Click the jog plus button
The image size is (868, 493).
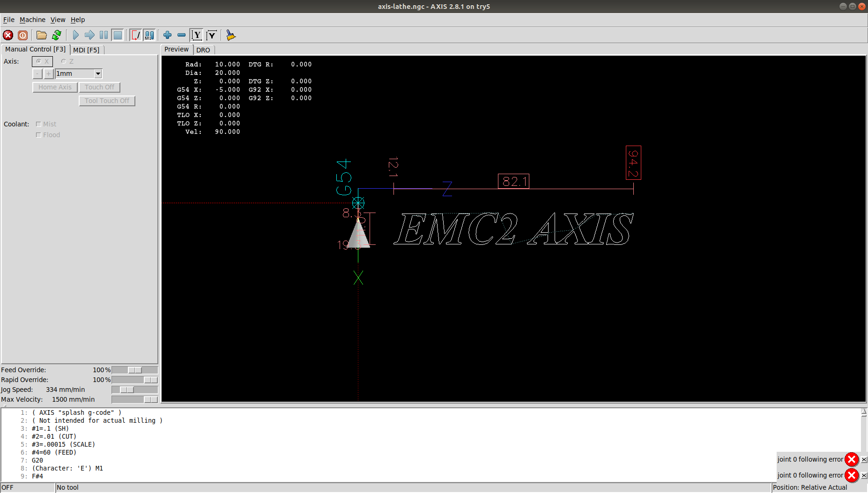coord(48,74)
